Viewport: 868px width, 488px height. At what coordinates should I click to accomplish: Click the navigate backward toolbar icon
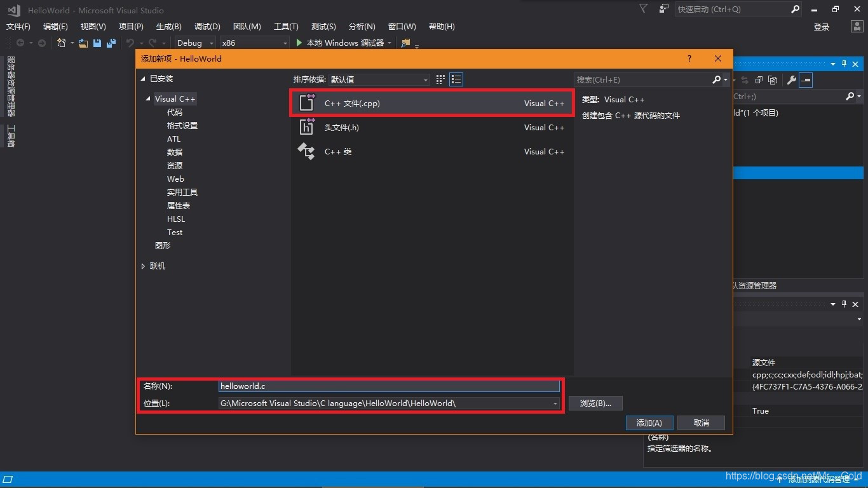pos(20,43)
